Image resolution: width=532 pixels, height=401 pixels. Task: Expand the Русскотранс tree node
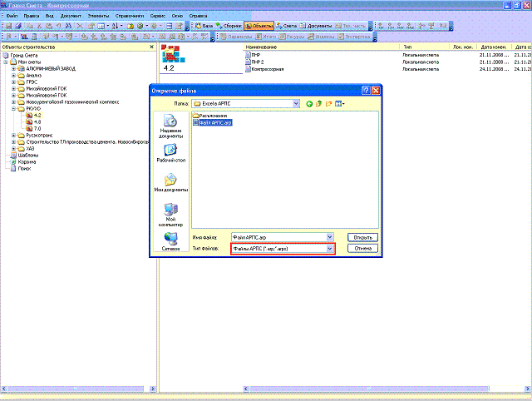coord(12,134)
